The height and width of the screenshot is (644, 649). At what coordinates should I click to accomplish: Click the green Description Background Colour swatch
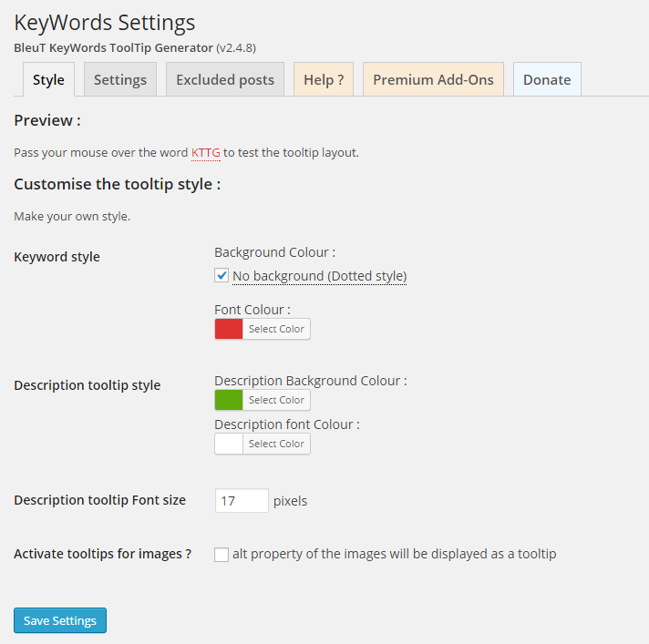coord(229,400)
